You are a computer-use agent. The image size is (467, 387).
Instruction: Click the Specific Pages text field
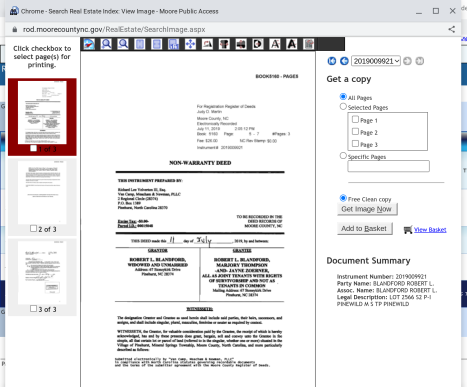[x=388, y=166]
